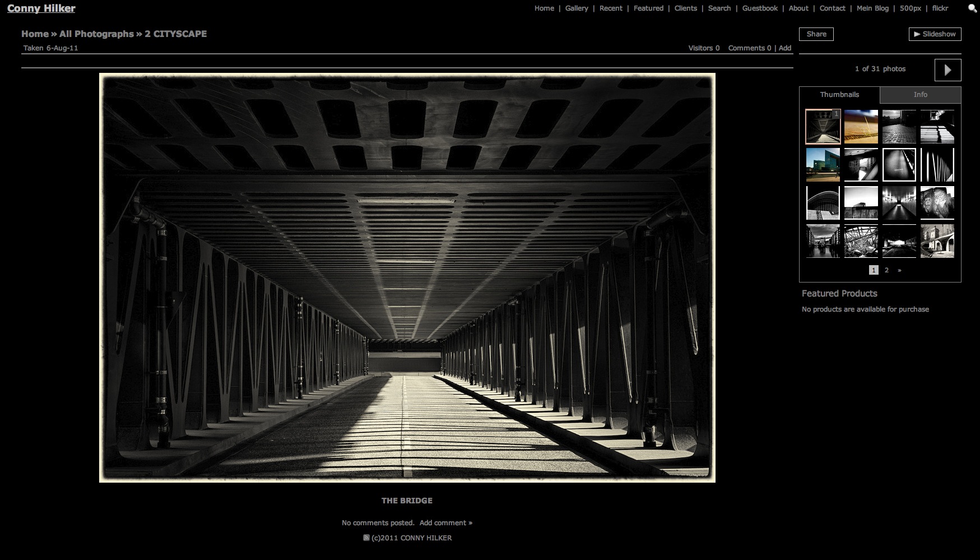Screen dimensions: 980x560
Task: Switch to the Info tab
Action: [920, 95]
